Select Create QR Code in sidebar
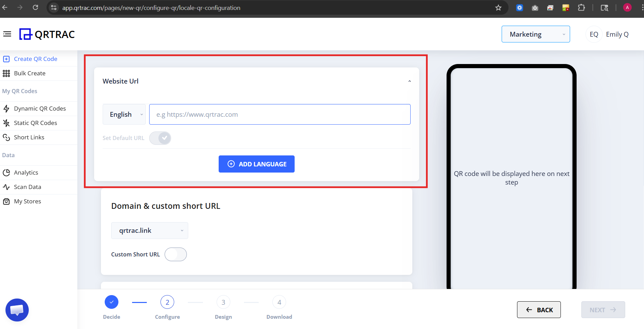The width and height of the screenshot is (644, 329). click(35, 59)
